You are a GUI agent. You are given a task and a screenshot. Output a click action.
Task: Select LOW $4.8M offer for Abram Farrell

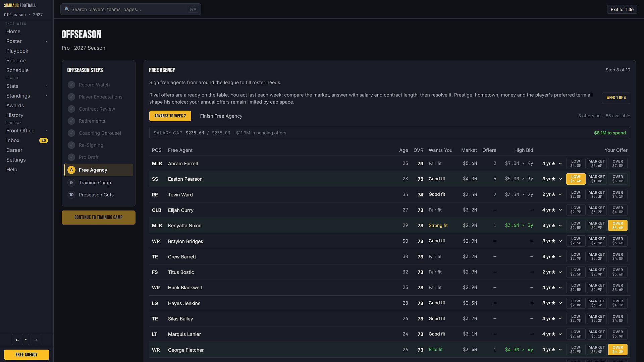576,164
